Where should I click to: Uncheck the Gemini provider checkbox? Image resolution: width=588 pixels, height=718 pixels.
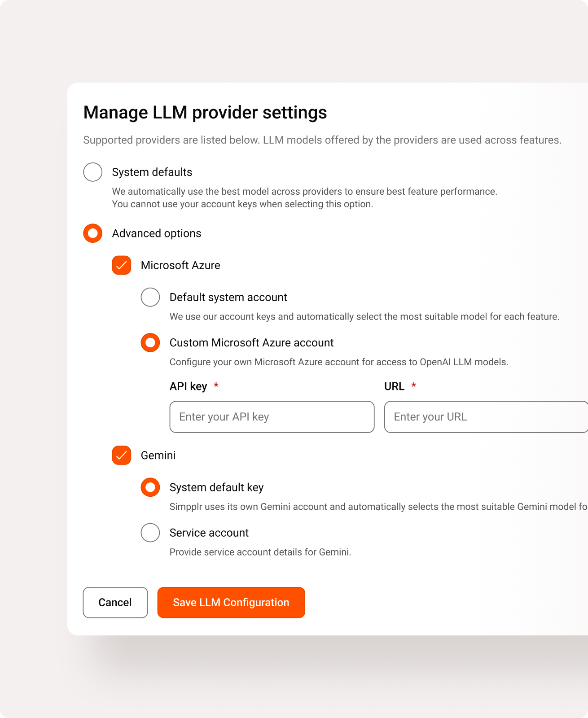[x=122, y=455]
